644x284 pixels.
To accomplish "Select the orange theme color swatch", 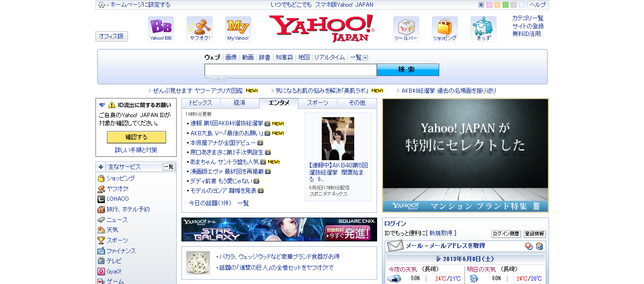I will tap(497, 5).
